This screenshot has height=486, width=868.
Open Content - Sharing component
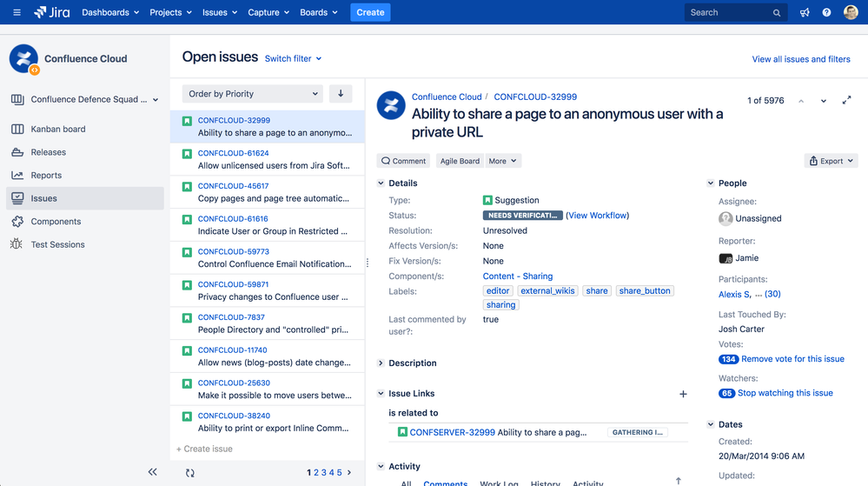click(518, 276)
